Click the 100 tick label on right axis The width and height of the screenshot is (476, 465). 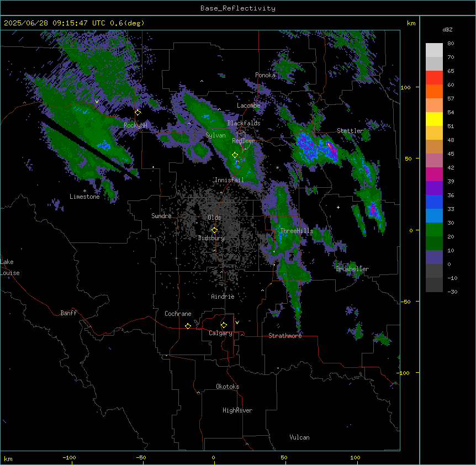coord(405,87)
